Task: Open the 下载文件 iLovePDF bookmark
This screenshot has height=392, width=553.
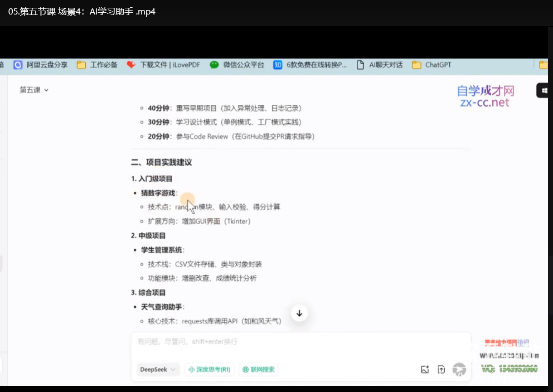Action: click(163, 65)
